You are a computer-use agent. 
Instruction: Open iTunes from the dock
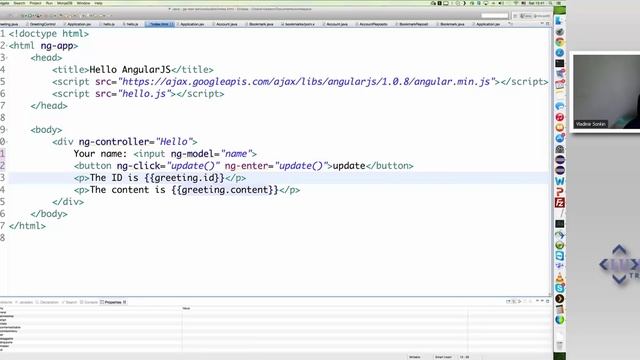pyautogui.click(x=560, y=117)
